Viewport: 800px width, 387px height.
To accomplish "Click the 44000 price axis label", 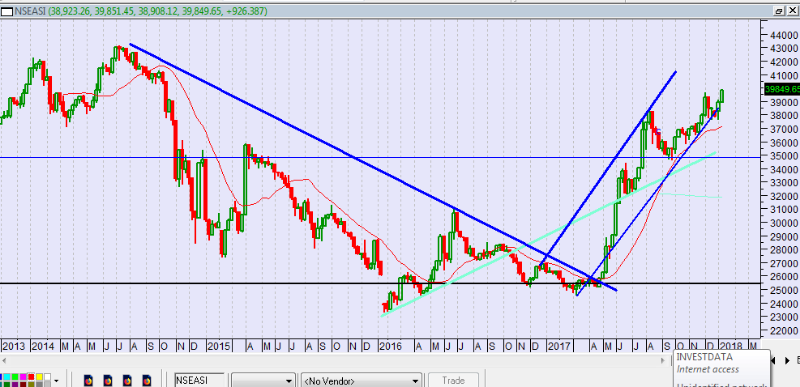I will (784, 35).
